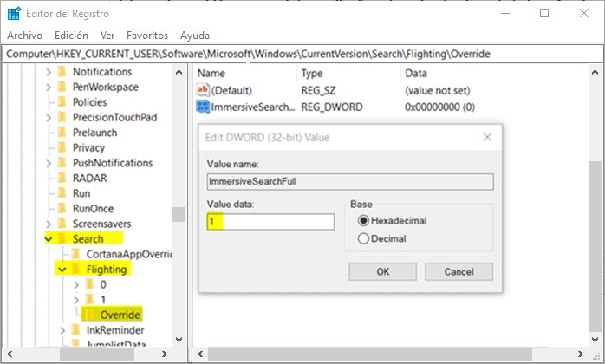Image resolution: width=605 pixels, height=364 pixels.
Task: Collapse the Search key
Action: (49, 239)
